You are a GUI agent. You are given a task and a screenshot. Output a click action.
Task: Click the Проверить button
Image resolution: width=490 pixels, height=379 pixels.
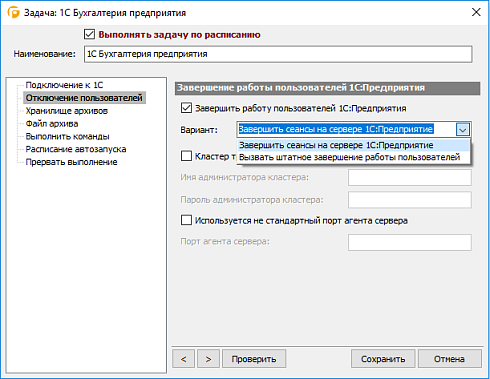254,359
